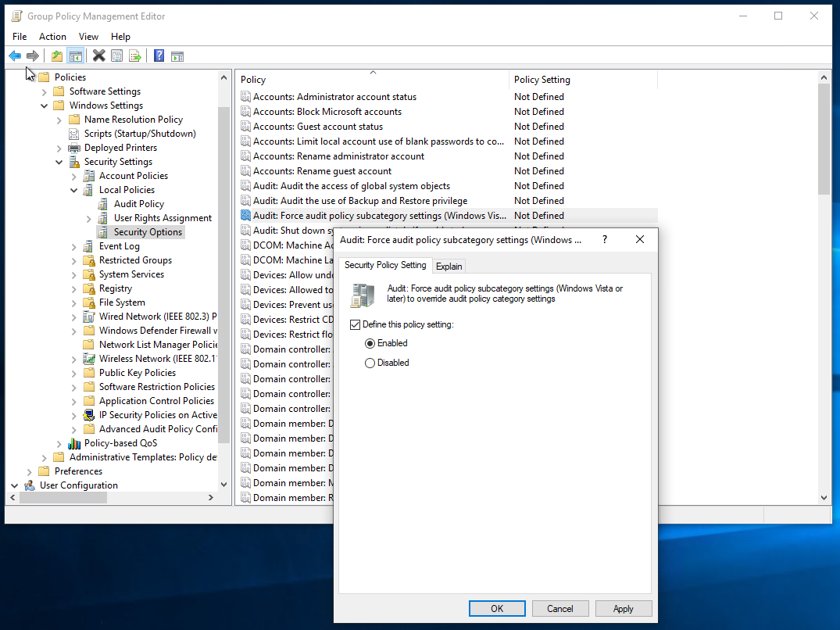
Task: Click the Export List toolbar icon
Action: tap(135, 55)
